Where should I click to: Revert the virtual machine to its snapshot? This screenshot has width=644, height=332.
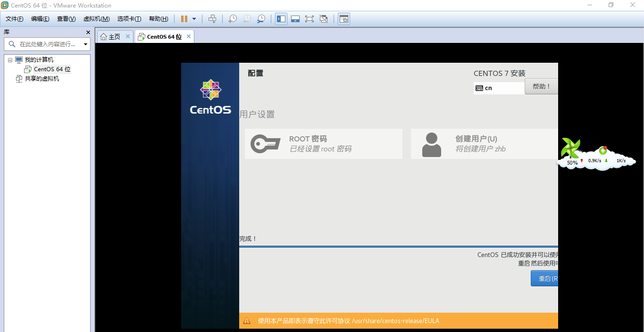(247, 19)
